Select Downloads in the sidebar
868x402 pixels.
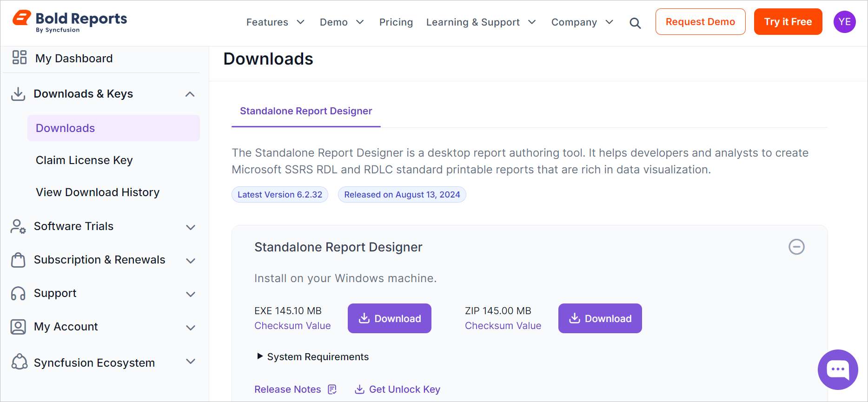point(113,128)
